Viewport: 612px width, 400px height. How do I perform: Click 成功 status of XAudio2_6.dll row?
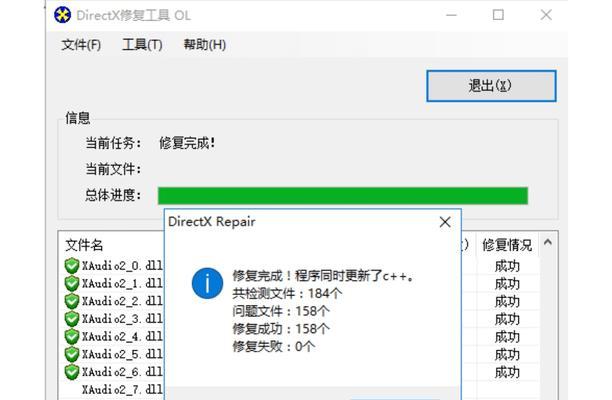pos(507,372)
